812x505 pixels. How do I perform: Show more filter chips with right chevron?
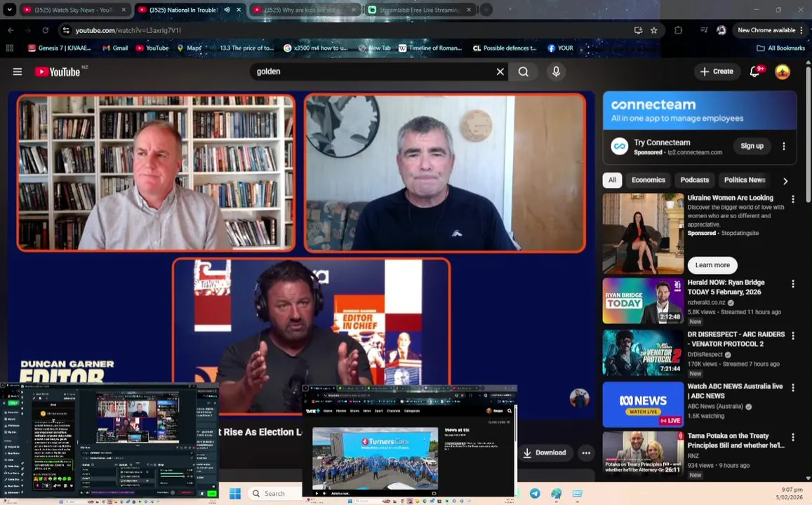point(785,180)
